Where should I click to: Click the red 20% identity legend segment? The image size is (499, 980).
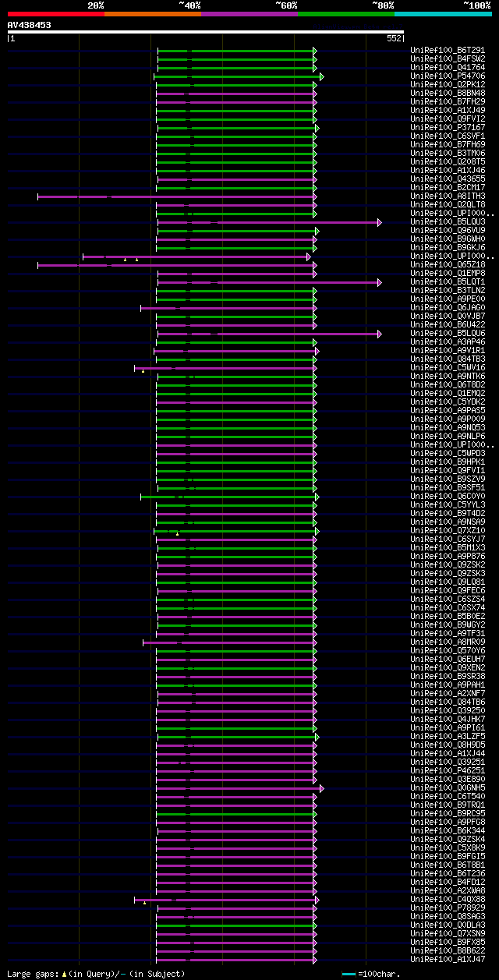click(56, 14)
